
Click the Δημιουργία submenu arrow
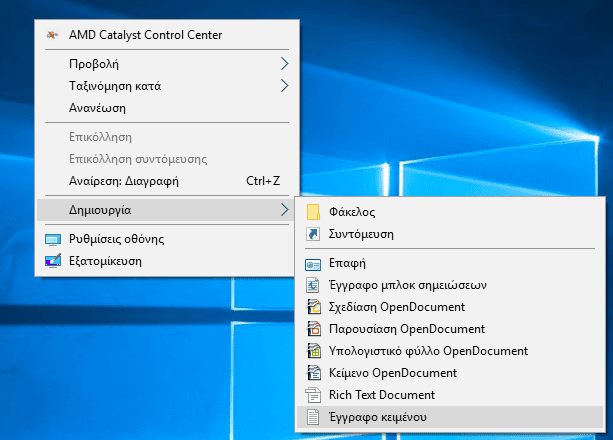click(x=284, y=210)
